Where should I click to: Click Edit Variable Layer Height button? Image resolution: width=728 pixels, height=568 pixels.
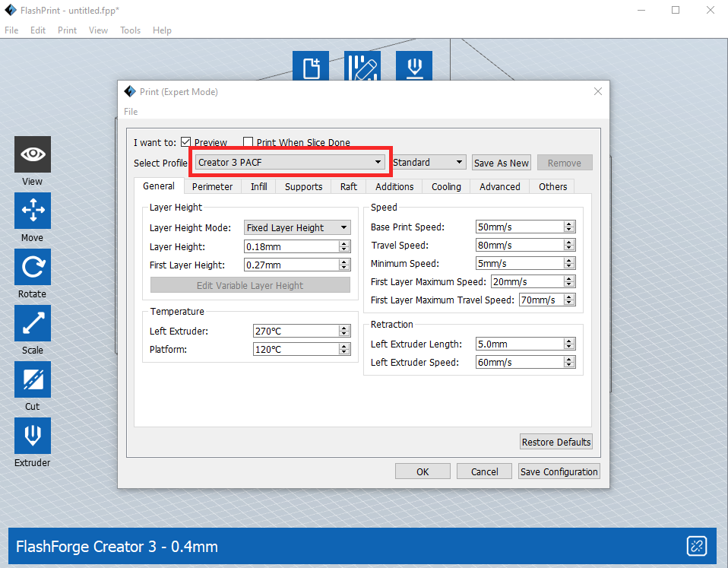(x=250, y=285)
